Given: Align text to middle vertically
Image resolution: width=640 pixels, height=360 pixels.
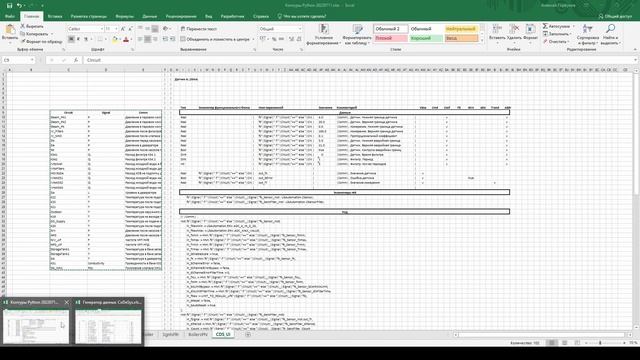Looking at the screenshot, I should point(147,29).
